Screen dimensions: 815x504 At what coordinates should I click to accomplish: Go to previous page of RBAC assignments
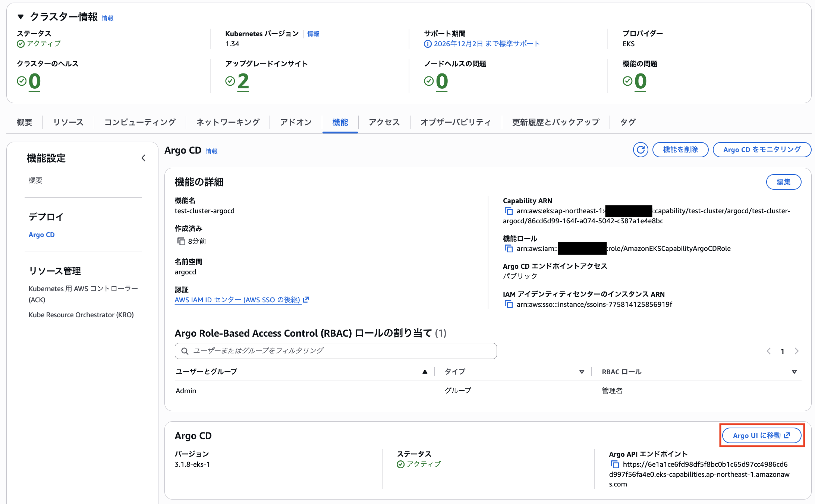(768, 351)
